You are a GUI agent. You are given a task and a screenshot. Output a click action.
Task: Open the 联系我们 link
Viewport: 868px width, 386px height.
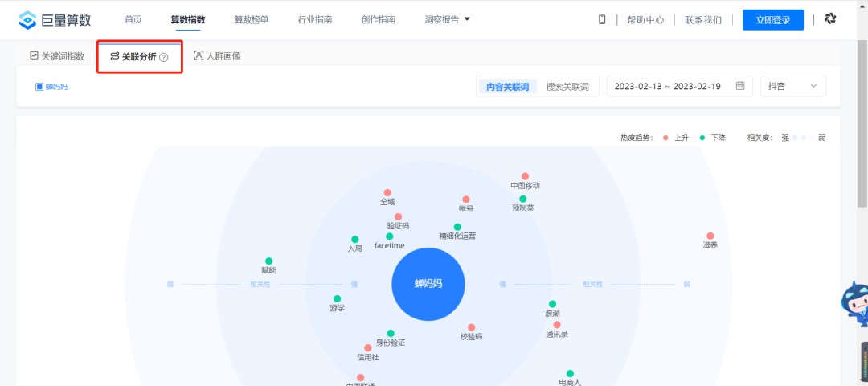pos(703,20)
